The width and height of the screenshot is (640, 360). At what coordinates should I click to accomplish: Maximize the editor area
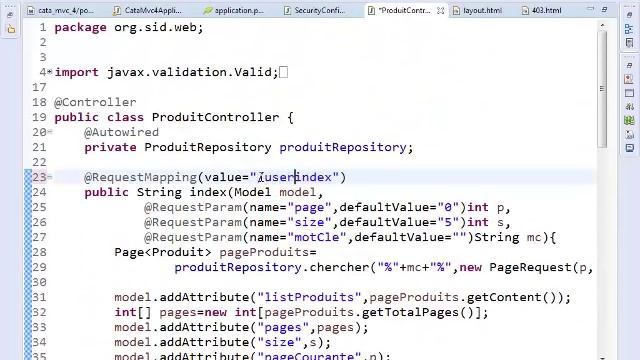[x=604, y=9]
